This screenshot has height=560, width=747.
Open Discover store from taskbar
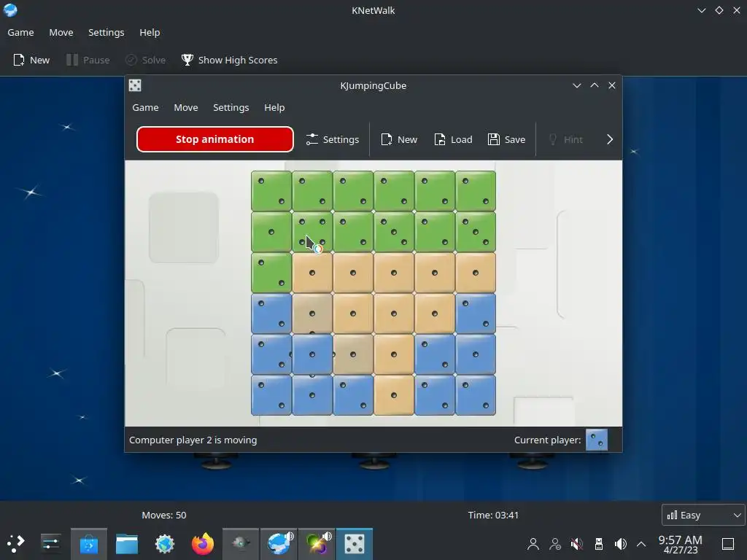(88, 544)
